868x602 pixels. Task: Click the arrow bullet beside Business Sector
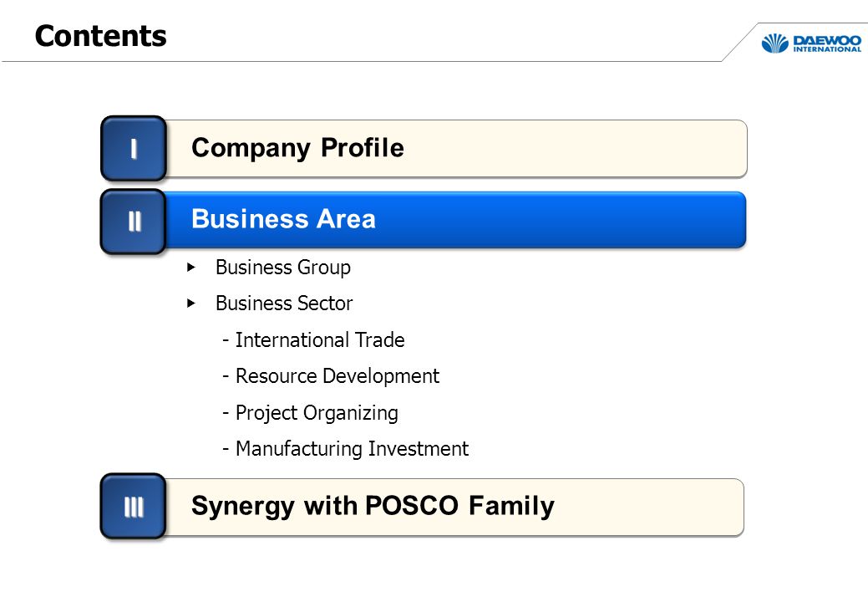coord(191,304)
